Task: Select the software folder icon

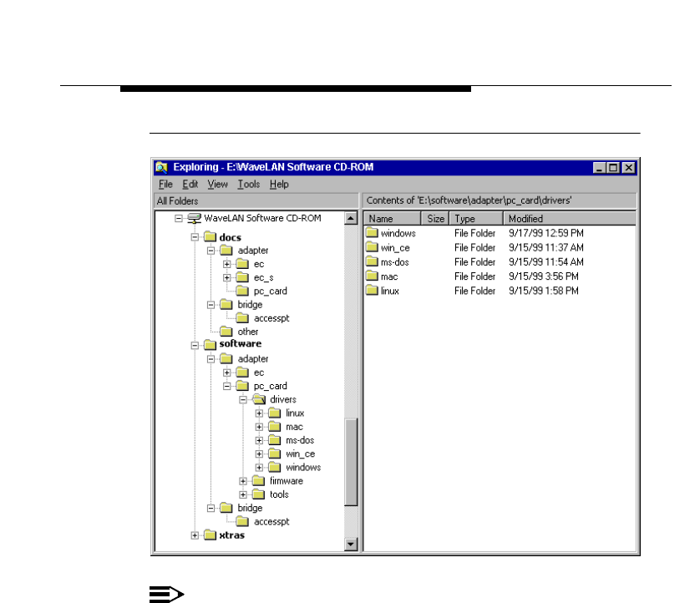Action: (211, 344)
